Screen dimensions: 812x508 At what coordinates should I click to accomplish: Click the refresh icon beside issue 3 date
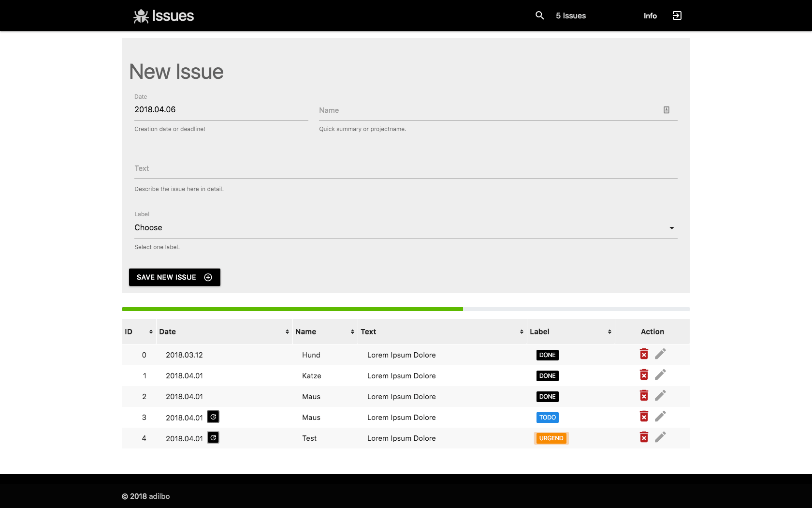click(213, 417)
